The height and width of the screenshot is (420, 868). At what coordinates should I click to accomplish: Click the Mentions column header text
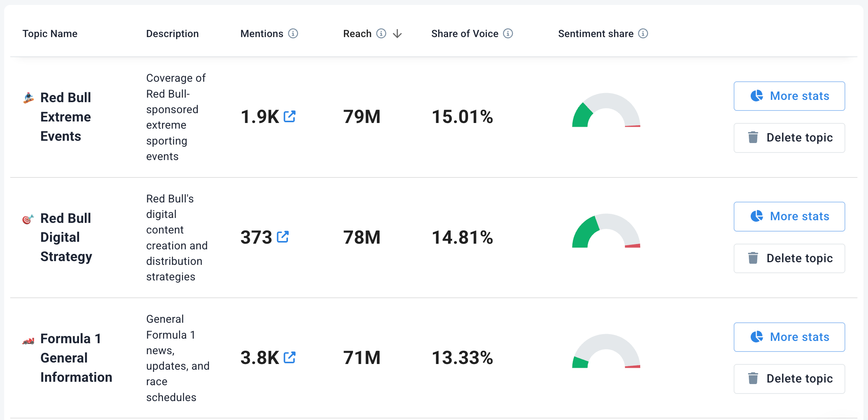[262, 34]
